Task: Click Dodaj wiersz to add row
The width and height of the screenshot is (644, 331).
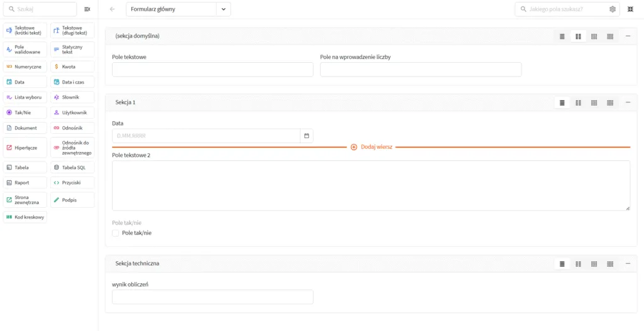Action: [372, 147]
